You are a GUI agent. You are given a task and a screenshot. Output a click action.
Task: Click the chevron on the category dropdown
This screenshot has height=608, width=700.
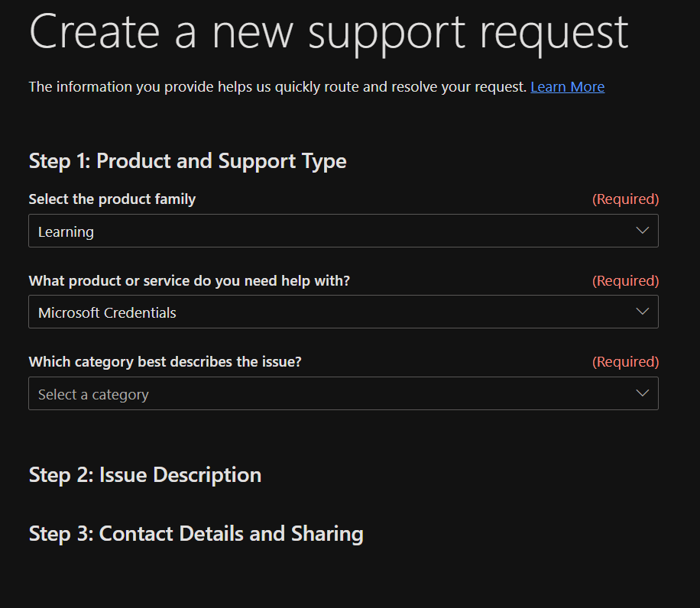642,393
